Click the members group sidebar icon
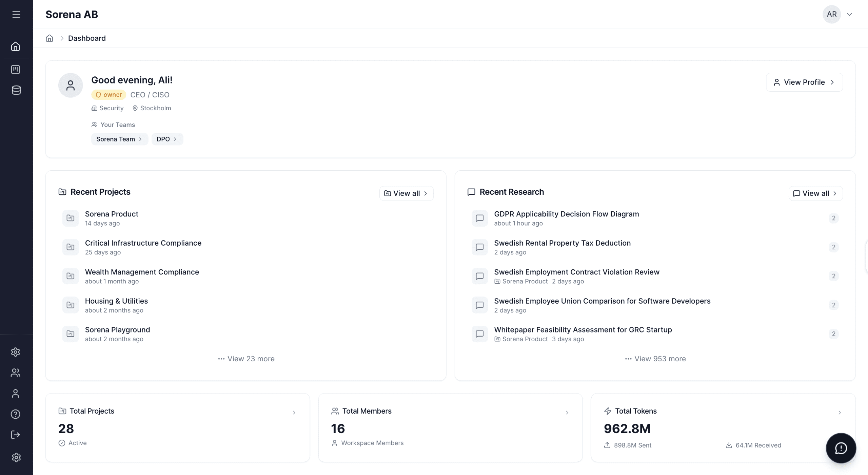 click(x=16, y=373)
